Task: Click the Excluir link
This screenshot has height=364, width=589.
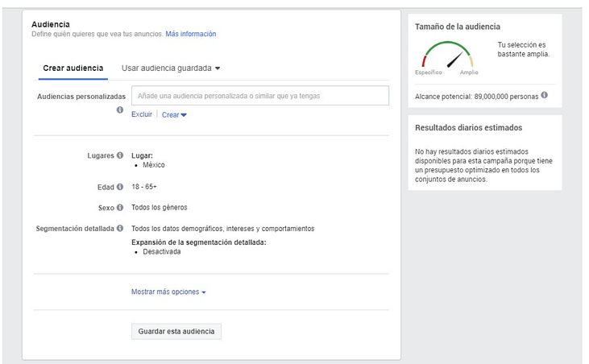Action: pyautogui.click(x=142, y=115)
